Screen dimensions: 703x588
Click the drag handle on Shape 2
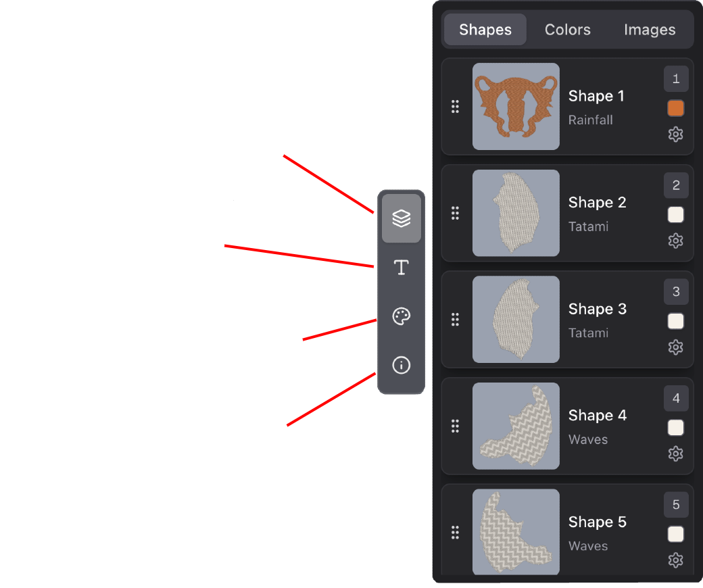[x=455, y=213]
